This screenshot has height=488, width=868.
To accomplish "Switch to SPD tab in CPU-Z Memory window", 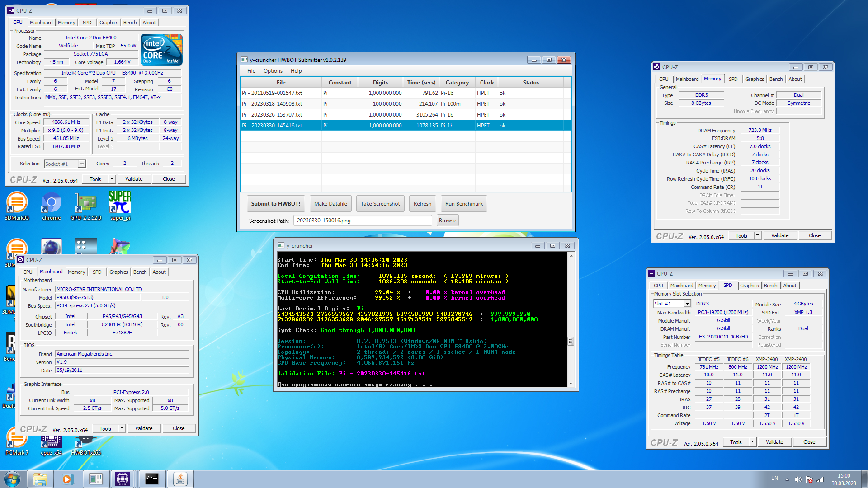I will [x=733, y=79].
